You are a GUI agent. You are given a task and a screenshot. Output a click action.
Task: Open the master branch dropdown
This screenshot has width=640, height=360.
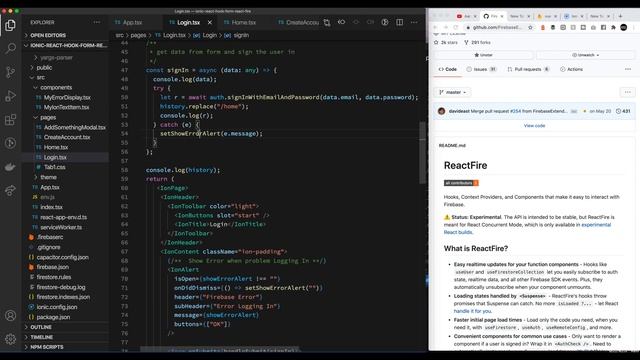click(x=452, y=92)
